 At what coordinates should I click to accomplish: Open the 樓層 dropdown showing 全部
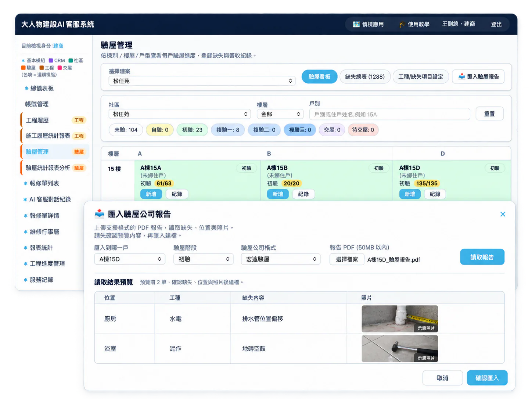[280, 114]
